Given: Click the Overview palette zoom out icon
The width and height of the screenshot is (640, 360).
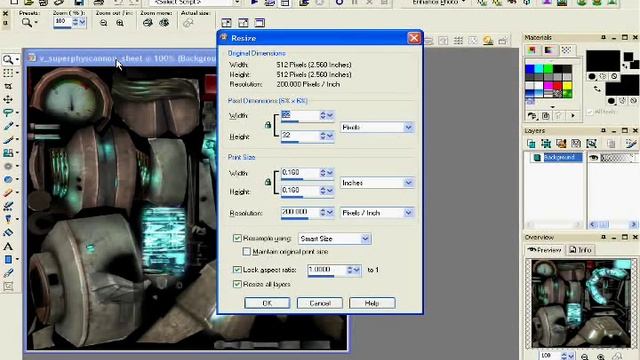Looking at the screenshot, I should click(584, 356).
